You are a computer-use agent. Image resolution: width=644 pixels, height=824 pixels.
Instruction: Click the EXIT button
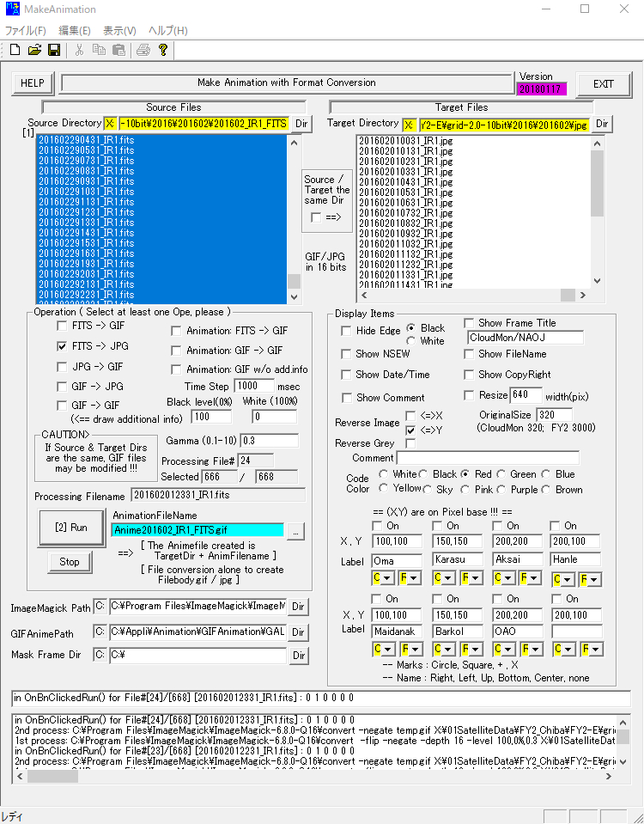pyautogui.click(x=603, y=84)
